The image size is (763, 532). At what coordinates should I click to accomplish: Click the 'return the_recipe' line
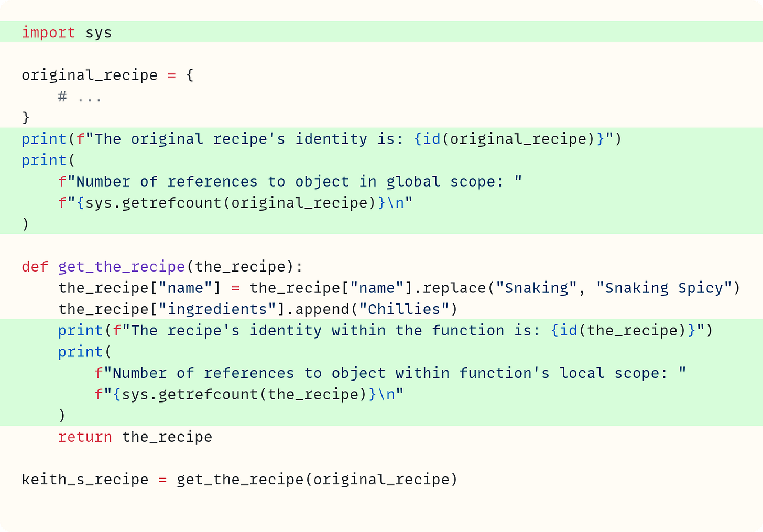point(135,437)
